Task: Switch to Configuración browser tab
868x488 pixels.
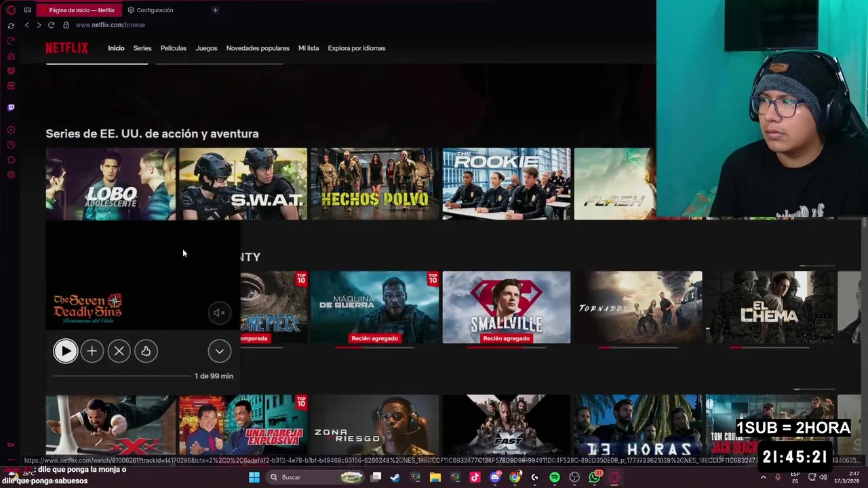Action: 151,10
